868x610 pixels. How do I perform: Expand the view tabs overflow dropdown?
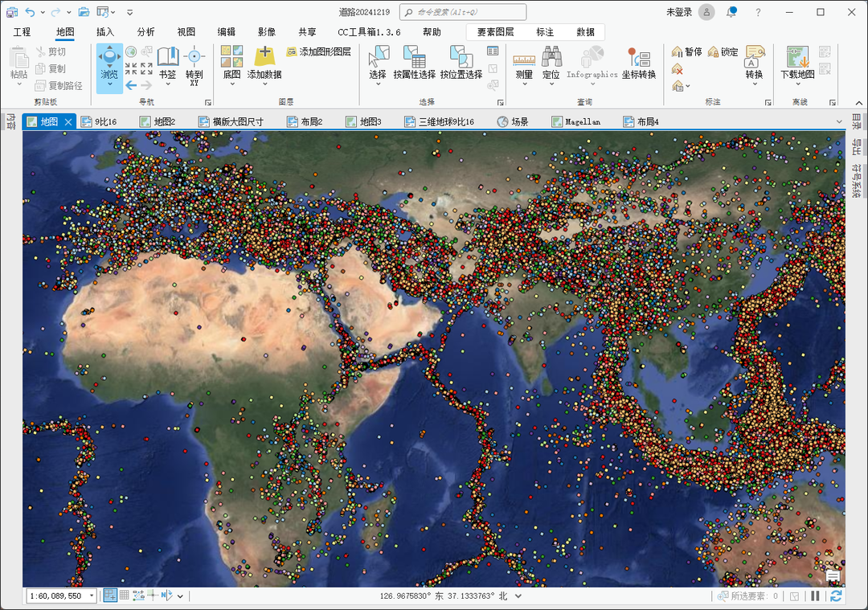839,121
